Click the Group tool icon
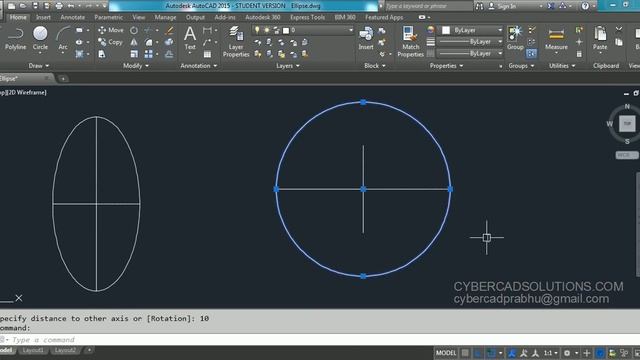Viewport: 640px width, 360px height. click(x=515, y=38)
